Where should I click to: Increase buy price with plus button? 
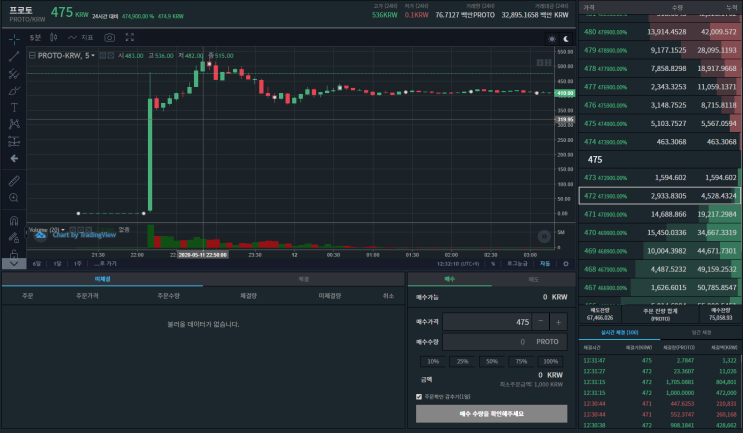click(x=558, y=322)
